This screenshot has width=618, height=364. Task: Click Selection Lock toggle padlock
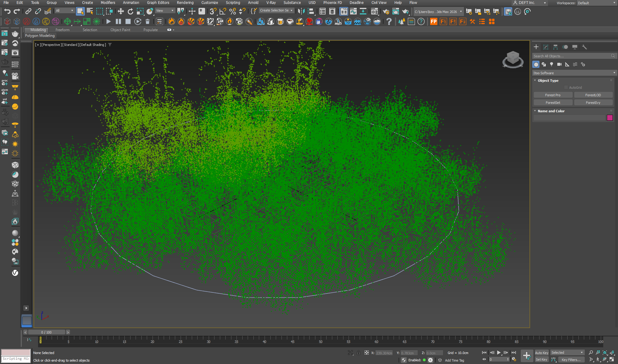pyautogui.click(x=358, y=353)
